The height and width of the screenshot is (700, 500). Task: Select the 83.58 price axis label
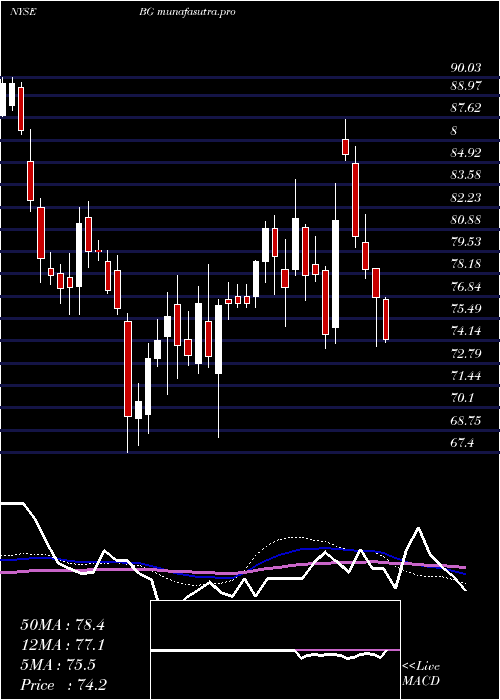tap(466, 175)
